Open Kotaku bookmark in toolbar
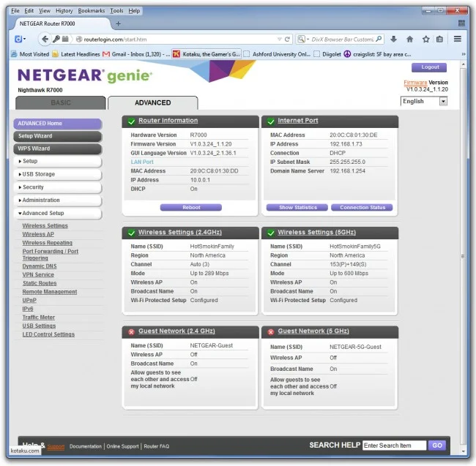The image size is (476, 466). coord(207,54)
